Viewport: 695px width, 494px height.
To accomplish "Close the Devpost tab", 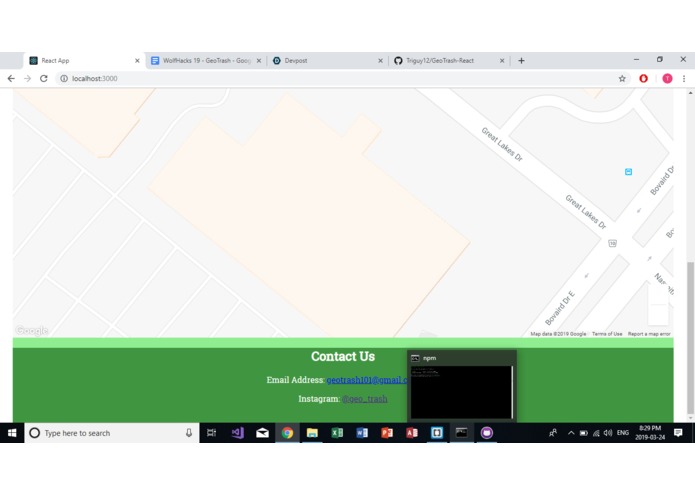I will point(380,61).
